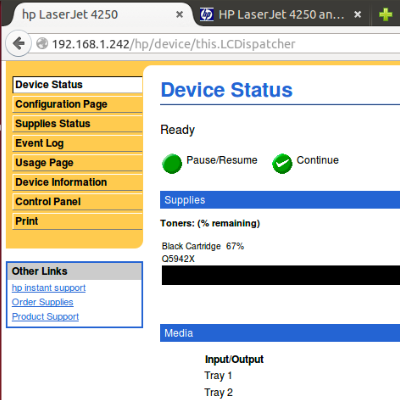
Task: Open the Control Panel menu item
Action: click(x=77, y=202)
